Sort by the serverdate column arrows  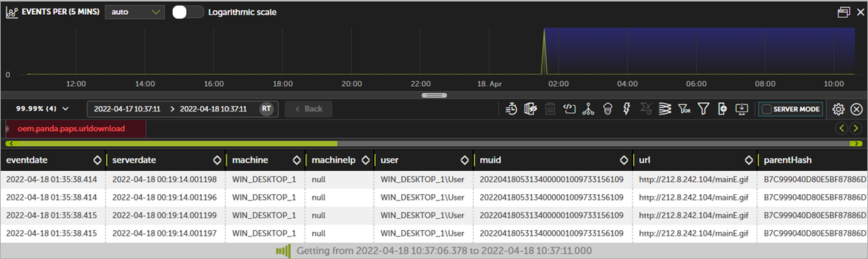(217, 160)
